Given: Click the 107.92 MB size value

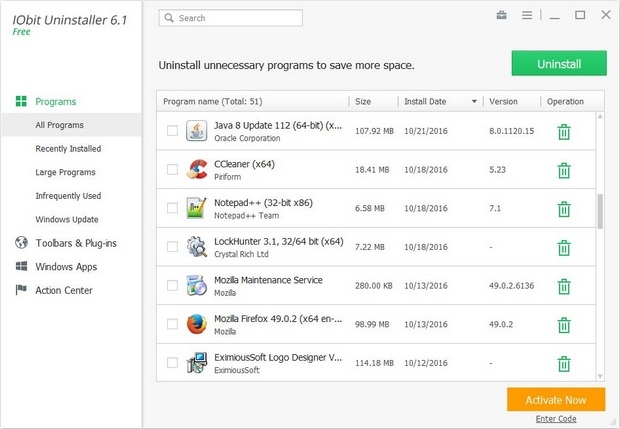Looking at the screenshot, I should (374, 131).
